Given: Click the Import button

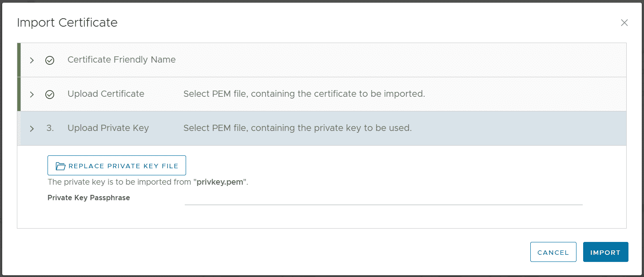Looking at the screenshot, I should 605,252.
